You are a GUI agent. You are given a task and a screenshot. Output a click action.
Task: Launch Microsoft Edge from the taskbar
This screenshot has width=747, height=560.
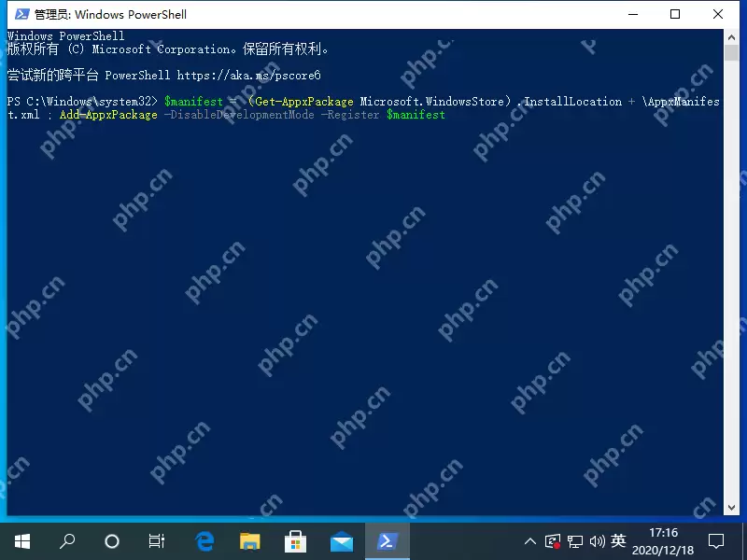pyautogui.click(x=204, y=541)
